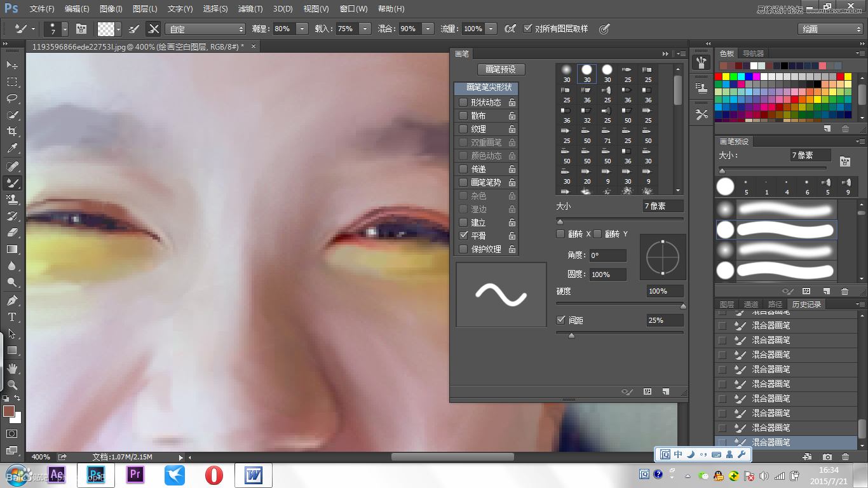This screenshot has width=868, height=488.
Task: Open the 滤镜 menu
Action: (x=249, y=8)
